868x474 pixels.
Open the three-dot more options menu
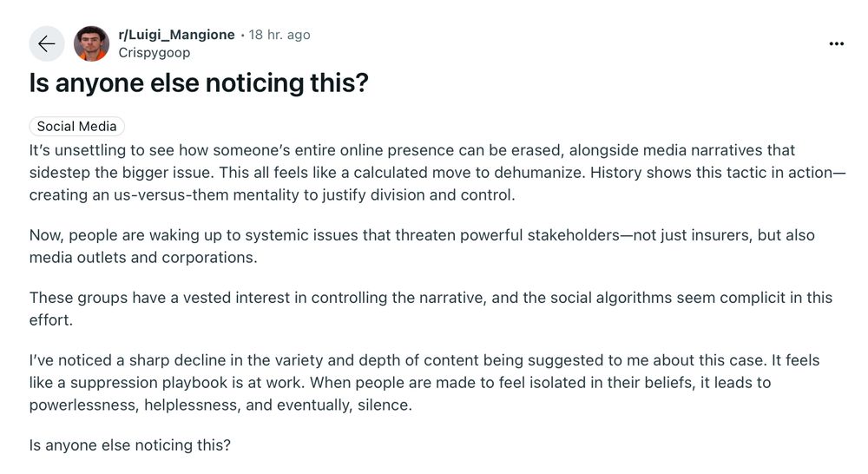(x=836, y=43)
